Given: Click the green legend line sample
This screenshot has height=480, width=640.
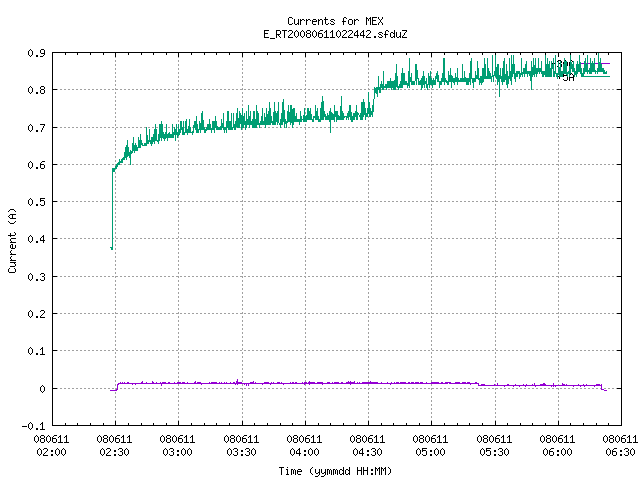Looking at the screenshot, I should pos(596,76).
